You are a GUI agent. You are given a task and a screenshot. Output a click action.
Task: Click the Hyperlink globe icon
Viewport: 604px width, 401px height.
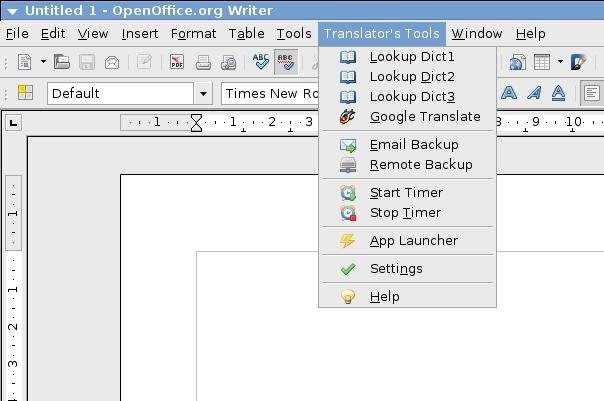click(517, 62)
